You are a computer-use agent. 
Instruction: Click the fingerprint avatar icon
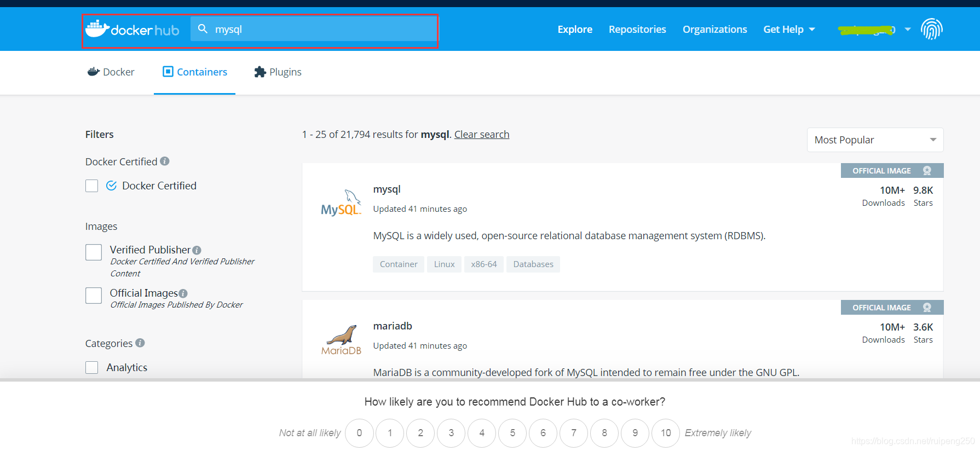coord(931,29)
